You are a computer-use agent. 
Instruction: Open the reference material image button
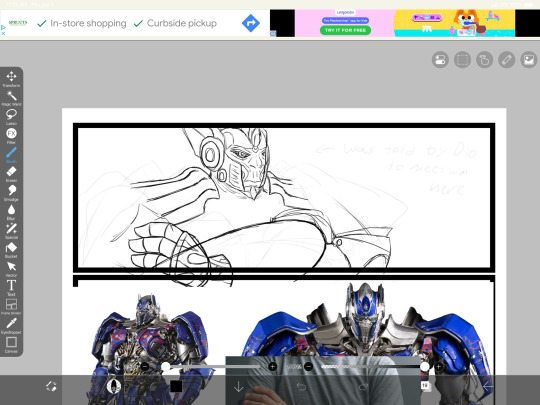point(528,60)
